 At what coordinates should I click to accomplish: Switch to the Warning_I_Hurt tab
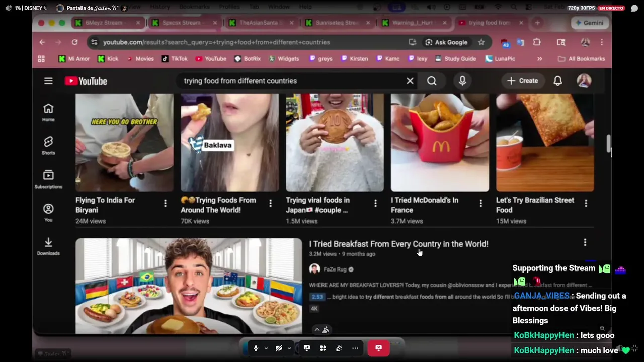click(415, 23)
